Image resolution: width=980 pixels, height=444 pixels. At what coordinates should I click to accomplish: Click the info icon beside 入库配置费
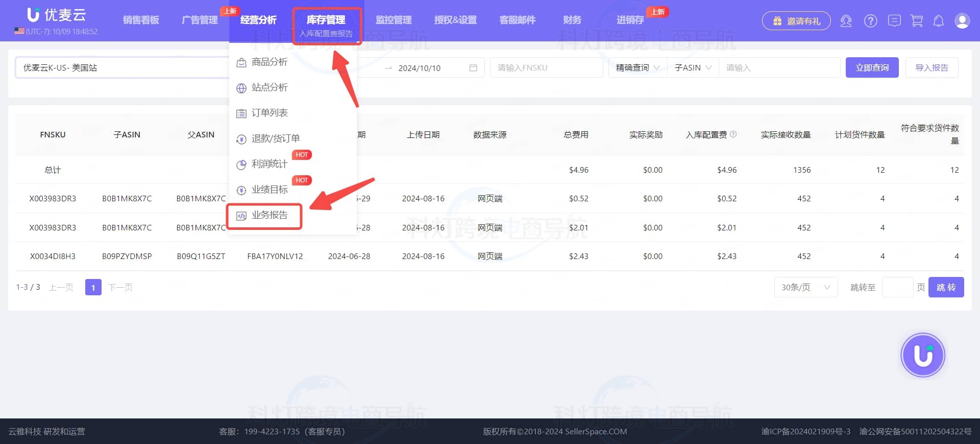click(733, 134)
